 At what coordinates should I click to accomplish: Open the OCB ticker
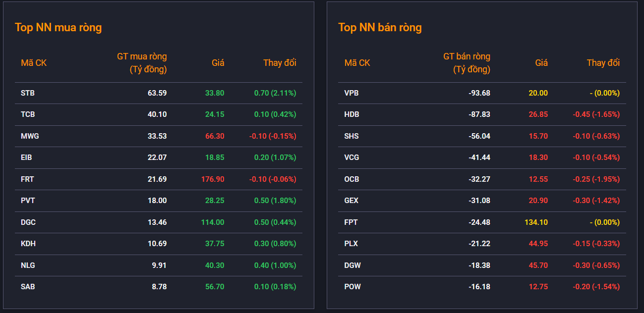point(352,179)
